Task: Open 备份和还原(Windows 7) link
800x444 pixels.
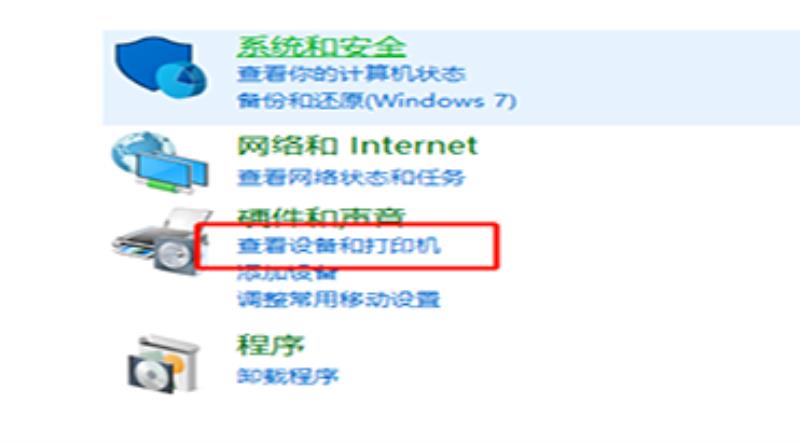Action: (377, 101)
